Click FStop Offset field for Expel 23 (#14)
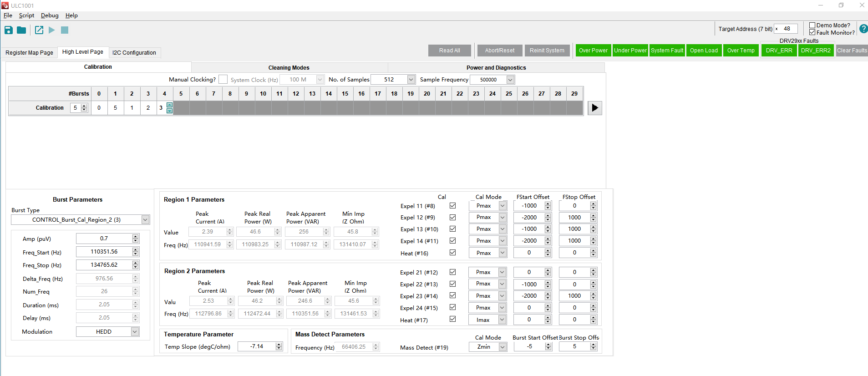Image resolution: width=868 pixels, height=376 pixels. click(574, 296)
